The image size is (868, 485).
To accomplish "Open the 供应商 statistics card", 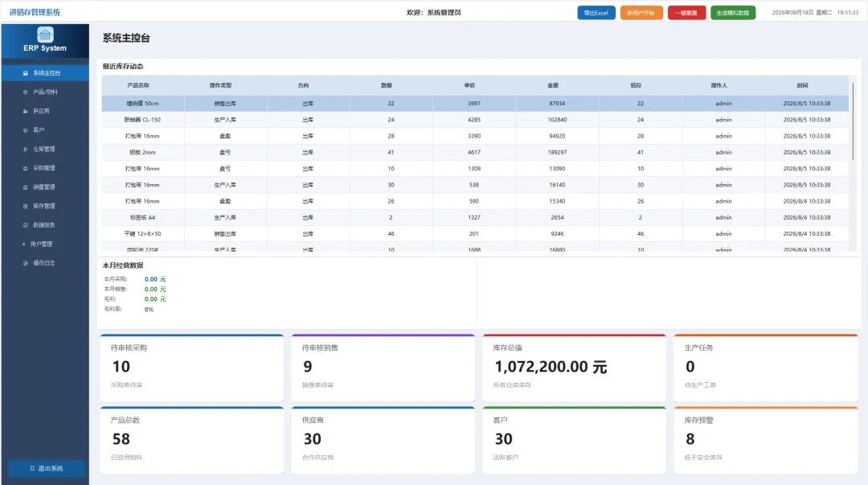I will pos(383,440).
